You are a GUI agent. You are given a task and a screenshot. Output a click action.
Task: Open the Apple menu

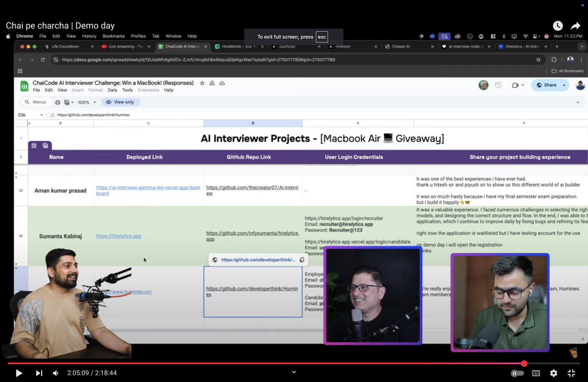pos(8,36)
